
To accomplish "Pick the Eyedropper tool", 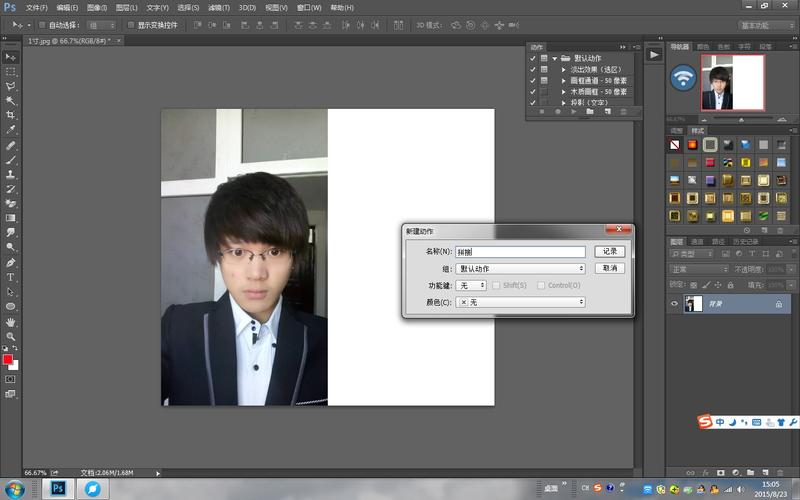I will coord(11,130).
